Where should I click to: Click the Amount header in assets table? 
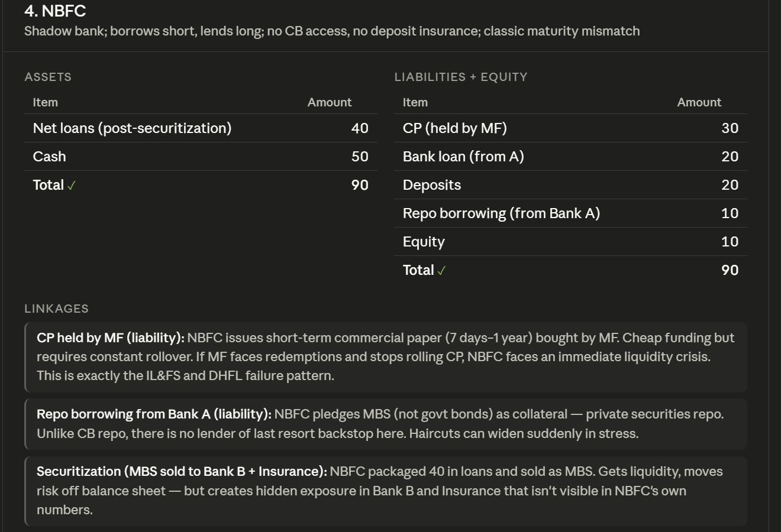pos(330,102)
